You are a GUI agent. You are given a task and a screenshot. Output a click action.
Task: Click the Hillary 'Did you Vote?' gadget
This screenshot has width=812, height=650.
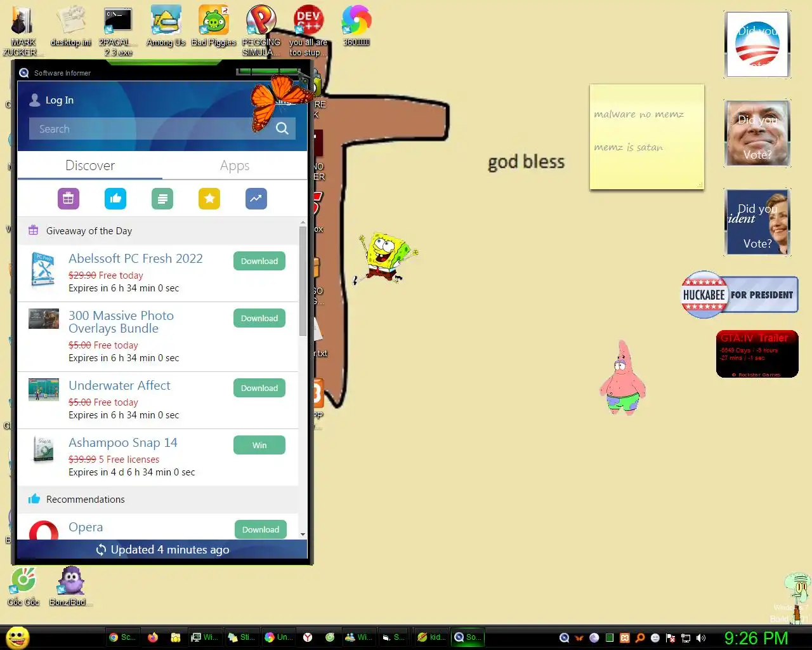click(x=757, y=222)
